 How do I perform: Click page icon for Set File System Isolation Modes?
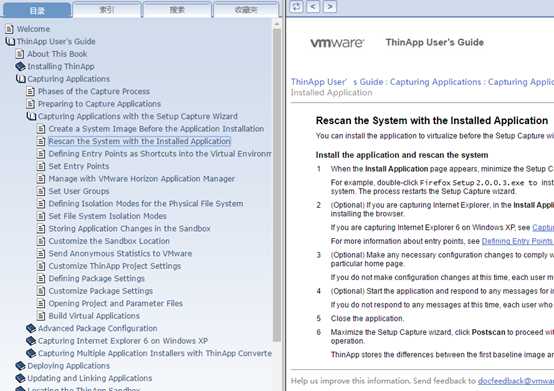tap(41, 216)
